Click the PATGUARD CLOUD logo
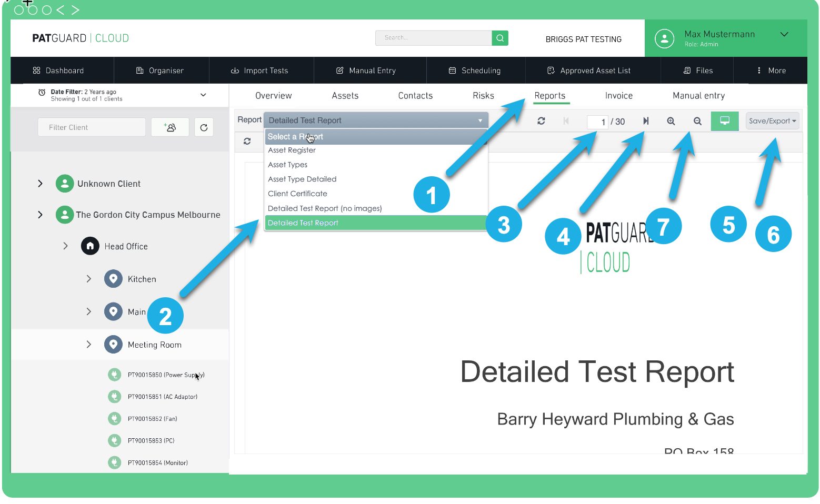 pos(81,38)
